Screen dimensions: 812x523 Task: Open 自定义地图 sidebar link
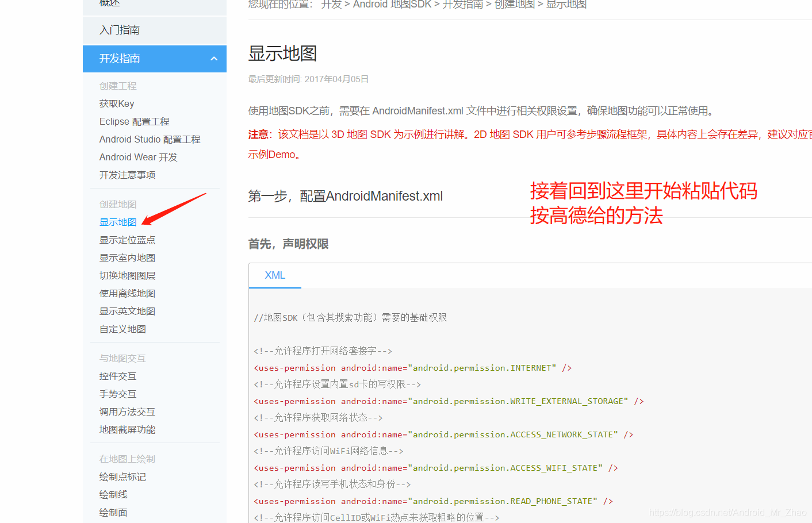(x=122, y=329)
